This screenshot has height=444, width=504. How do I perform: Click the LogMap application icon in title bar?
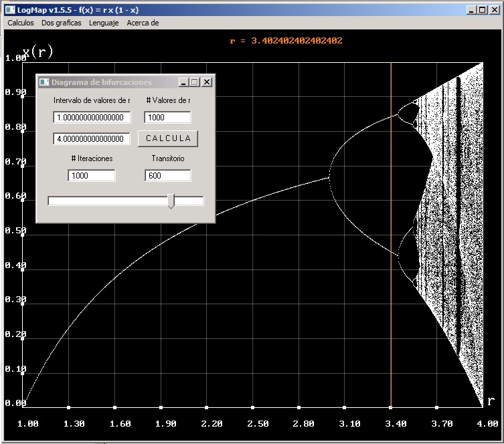[10, 10]
